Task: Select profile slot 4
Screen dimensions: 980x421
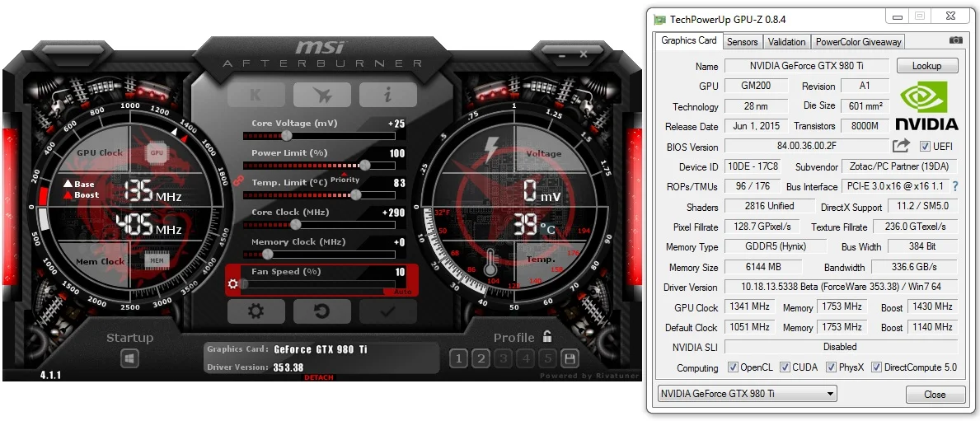Action: (x=526, y=358)
